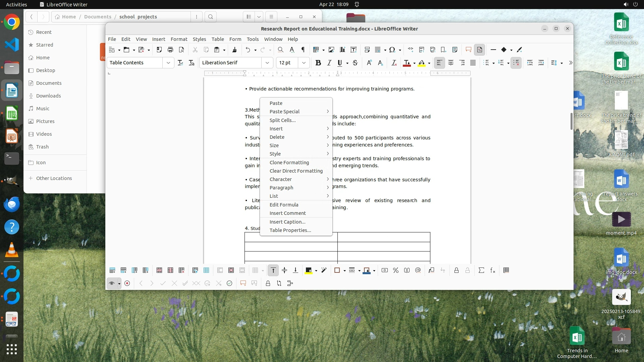Click the Print icon in toolbar

click(x=170, y=50)
